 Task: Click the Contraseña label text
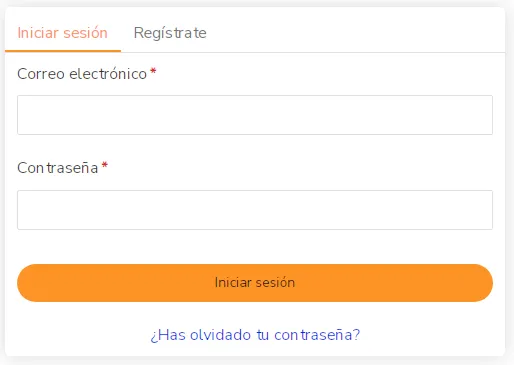click(58, 168)
